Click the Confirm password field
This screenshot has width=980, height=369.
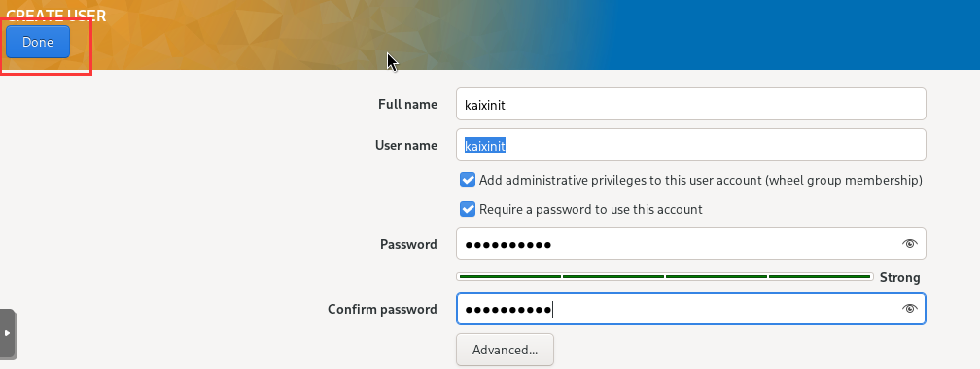691,309
